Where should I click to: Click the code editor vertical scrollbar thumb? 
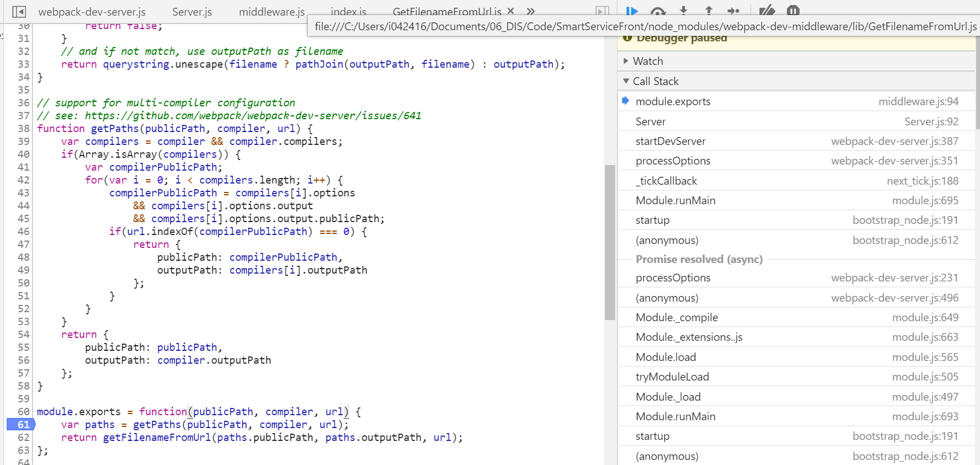pyautogui.click(x=610, y=242)
